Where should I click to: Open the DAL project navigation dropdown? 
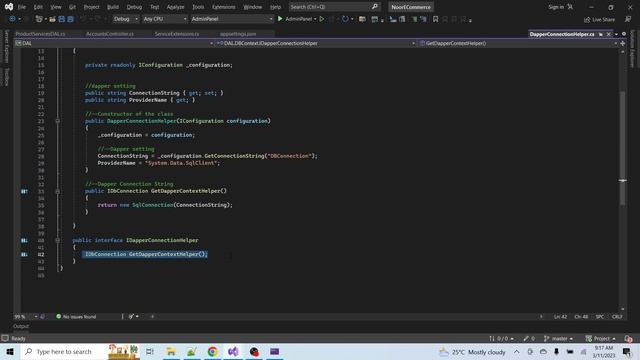point(114,43)
